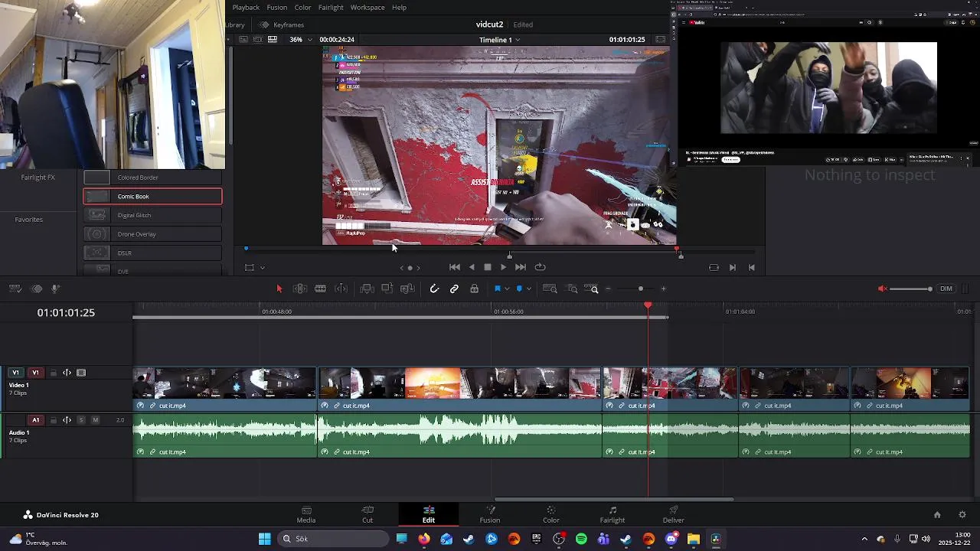The image size is (980, 551).
Task: Open the Help menu
Action: click(x=399, y=8)
